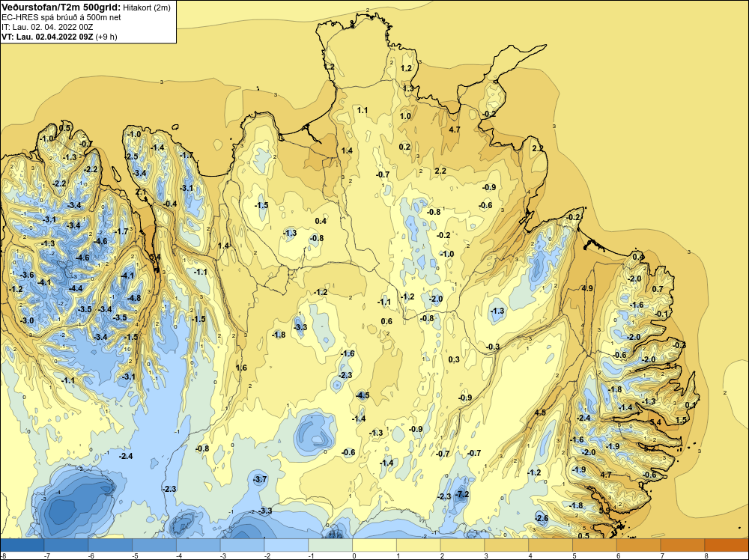Click the color scale segment between 6 and 7
749x560 pixels.
639,545
